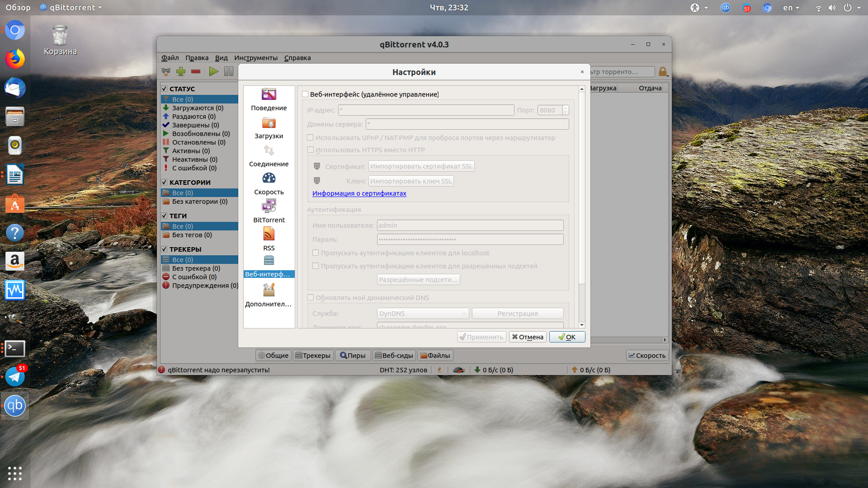868x488 pixels.
Task: Click the username field containing admin
Action: tap(470, 225)
